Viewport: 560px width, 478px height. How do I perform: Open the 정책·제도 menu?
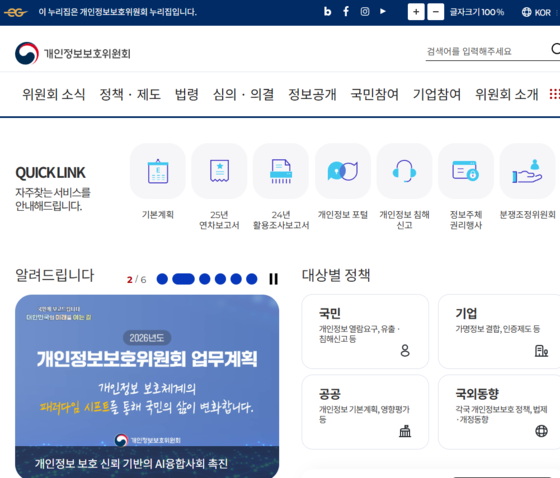click(x=130, y=94)
